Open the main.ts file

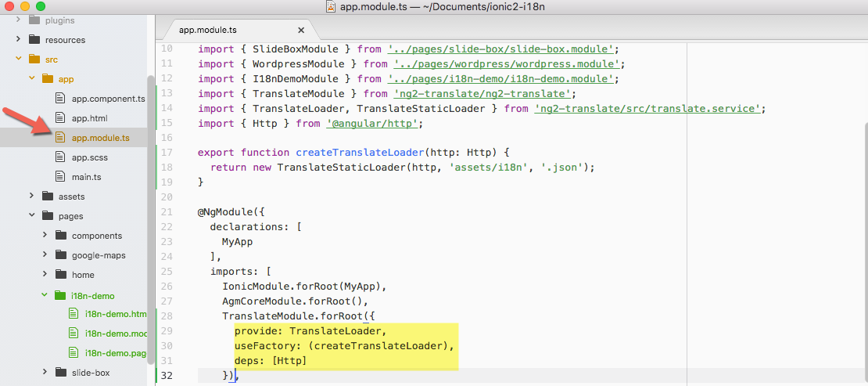pos(86,177)
